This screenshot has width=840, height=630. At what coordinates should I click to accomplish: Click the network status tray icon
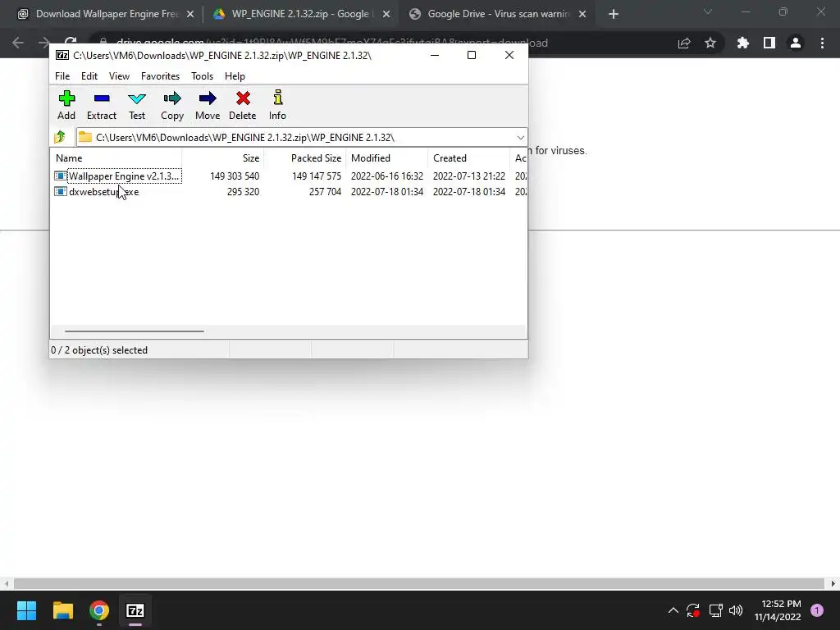(715, 610)
